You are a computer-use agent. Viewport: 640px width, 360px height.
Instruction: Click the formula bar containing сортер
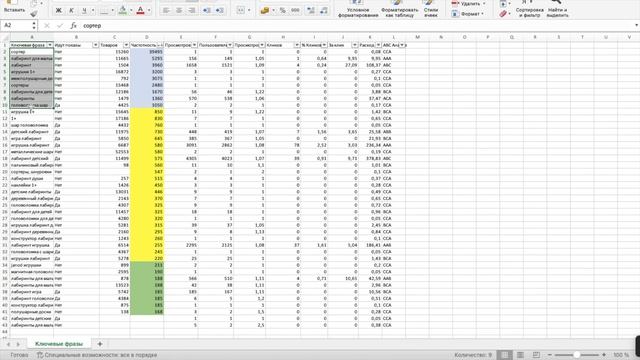(x=355, y=25)
